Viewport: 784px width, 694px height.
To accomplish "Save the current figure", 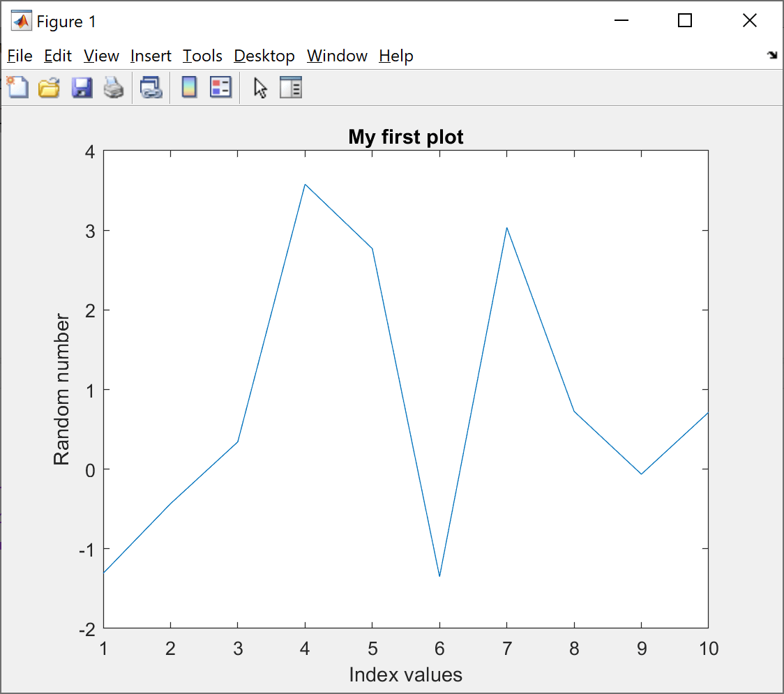I will click(82, 87).
